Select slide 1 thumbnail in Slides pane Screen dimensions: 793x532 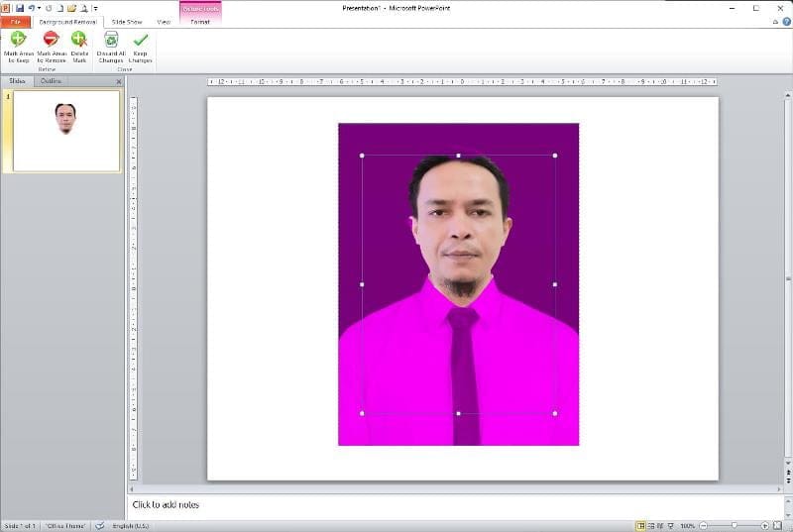65,131
